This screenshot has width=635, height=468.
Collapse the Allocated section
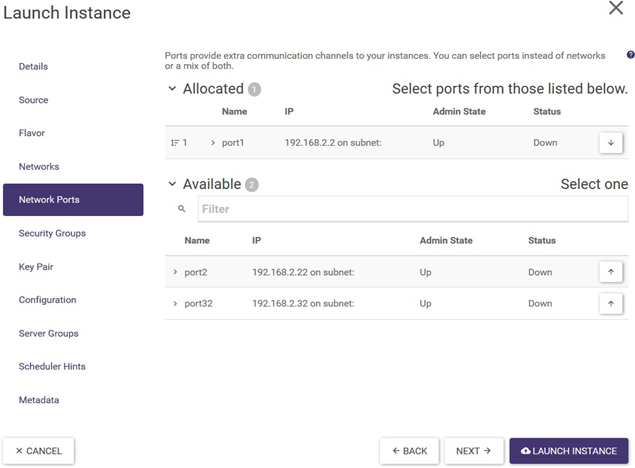[x=172, y=89]
